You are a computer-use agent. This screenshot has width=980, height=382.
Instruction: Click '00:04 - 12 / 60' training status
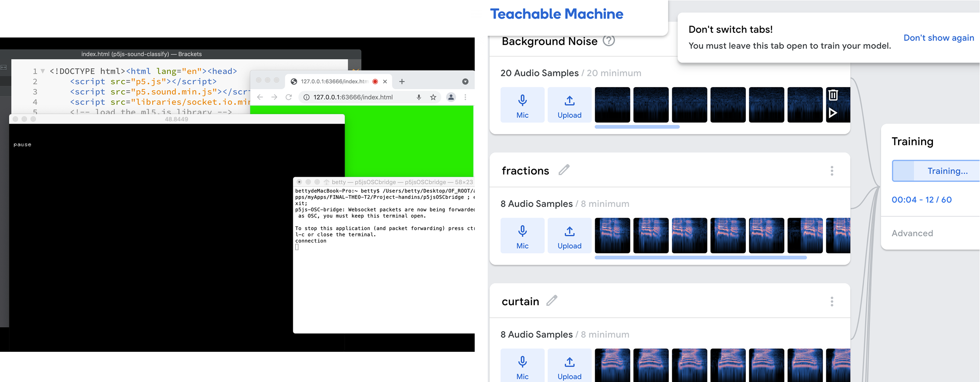pos(921,200)
